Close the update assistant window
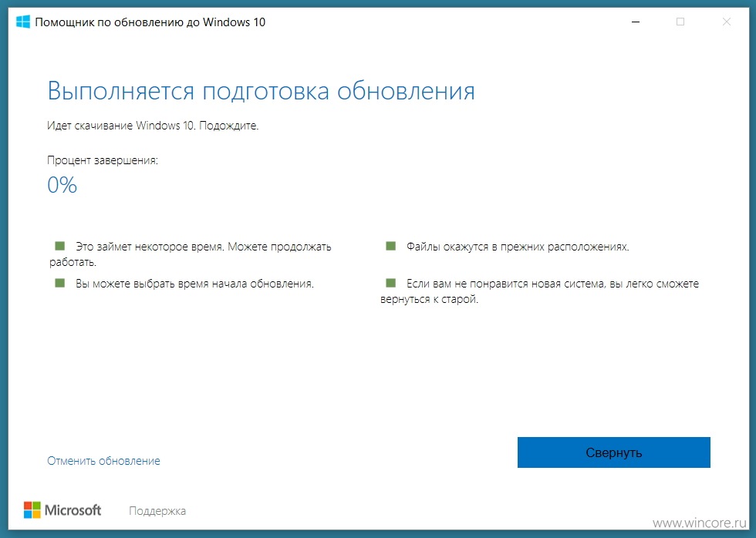 pyautogui.click(x=727, y=22)
